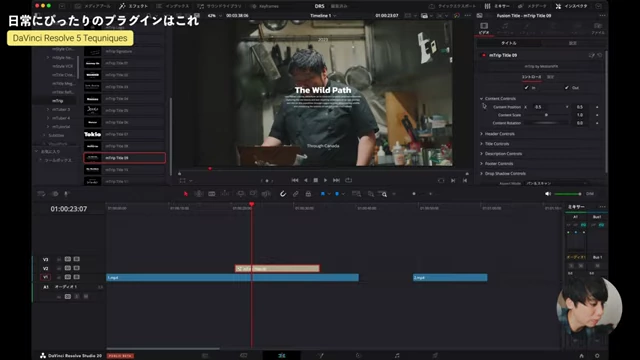Adjust the Content Scale slider
This screenshot has height=360, width=640.
click(546, 115)
